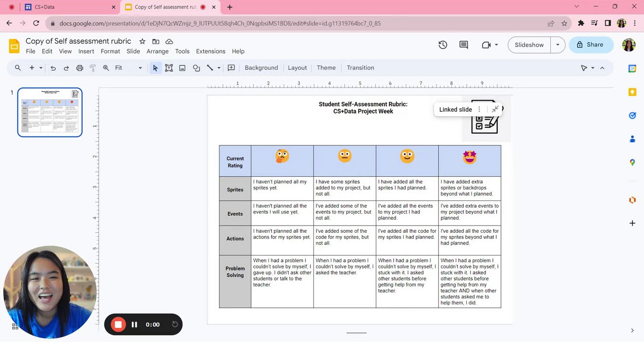Image resolution: width=644 pixels, height=342 pixels.
Task: Open version history clock icon
Action: pyautogui.click(x=442, y=45)
